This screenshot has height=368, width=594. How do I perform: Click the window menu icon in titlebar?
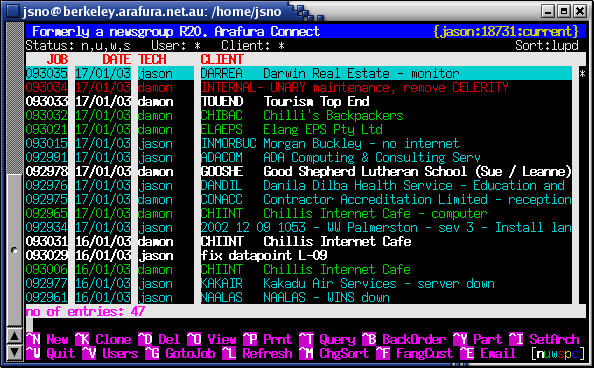(x=13, y=11)
